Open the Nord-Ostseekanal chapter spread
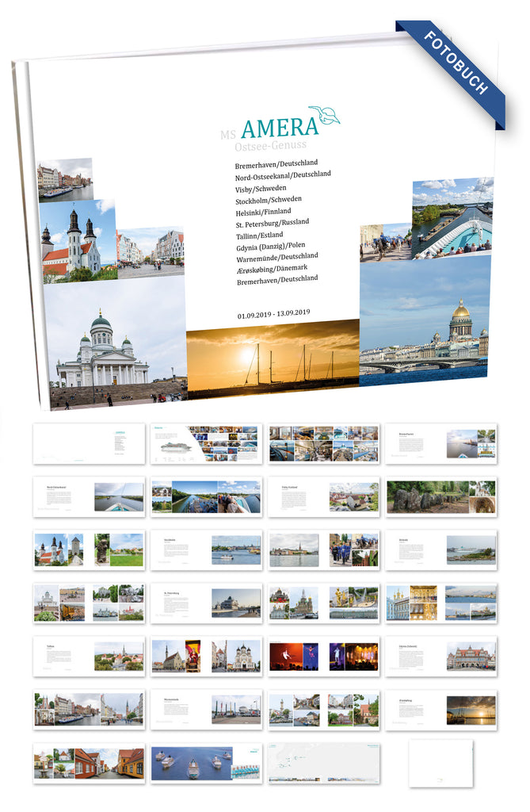Viewport: 530px width, 812px height. click(89, 497)
